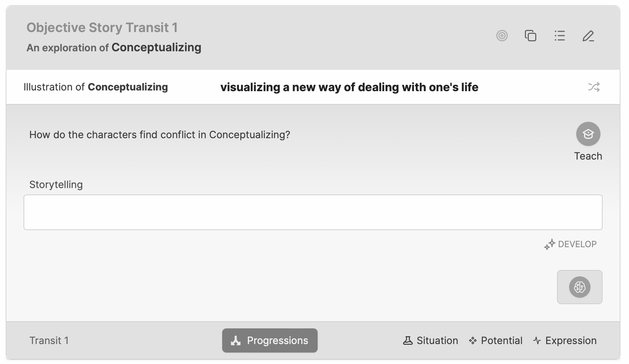Open the Progressions view

[270, 340]
